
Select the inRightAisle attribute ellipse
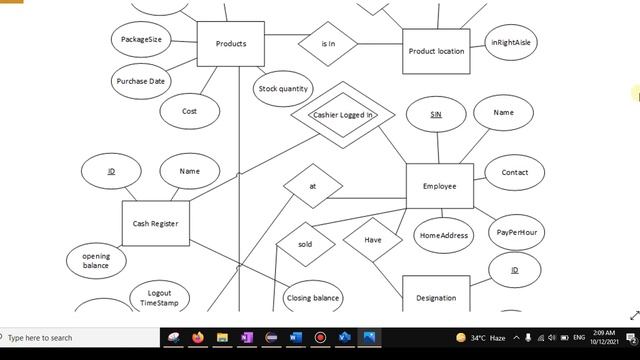511,42
